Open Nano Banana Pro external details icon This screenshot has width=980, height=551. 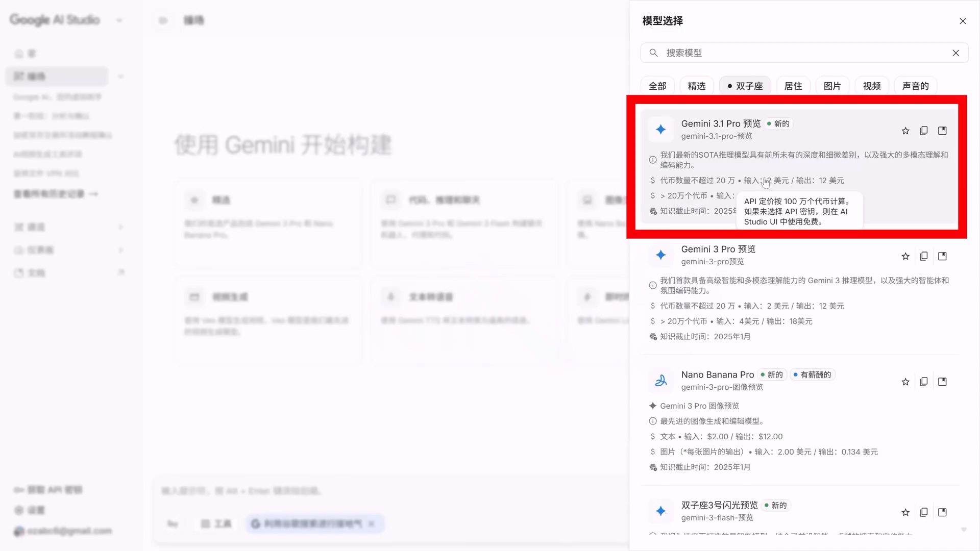coord(942,382)
